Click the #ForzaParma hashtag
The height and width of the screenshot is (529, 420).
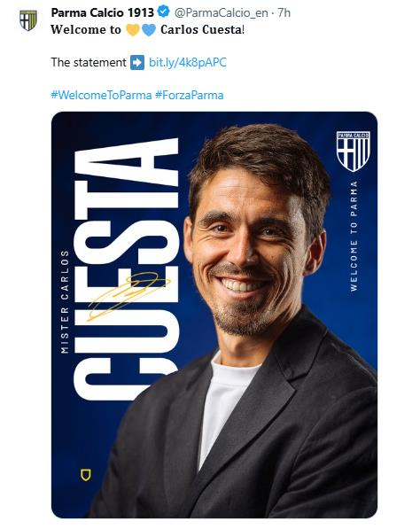[x=190, y=95]
